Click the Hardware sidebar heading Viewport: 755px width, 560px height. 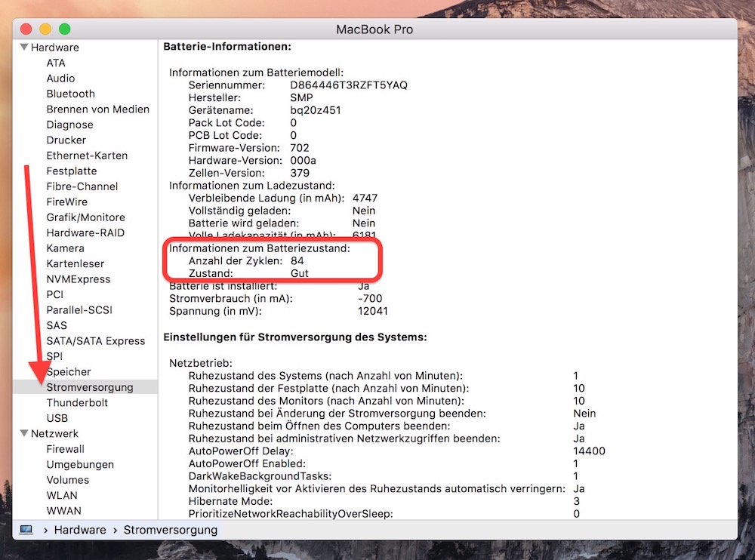click(x=55, y=48)
